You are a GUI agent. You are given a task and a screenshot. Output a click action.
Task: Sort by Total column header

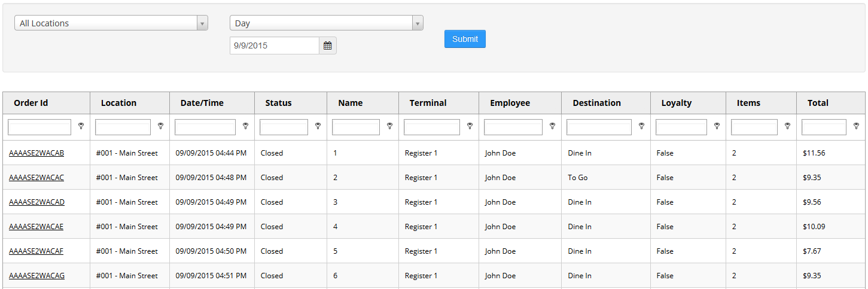coord(831,103)
